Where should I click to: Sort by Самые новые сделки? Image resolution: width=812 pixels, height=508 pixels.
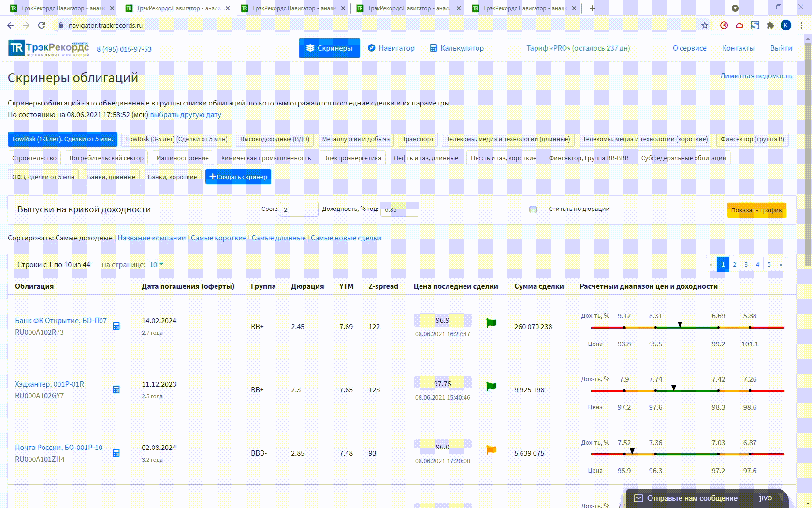click(346, 238)
